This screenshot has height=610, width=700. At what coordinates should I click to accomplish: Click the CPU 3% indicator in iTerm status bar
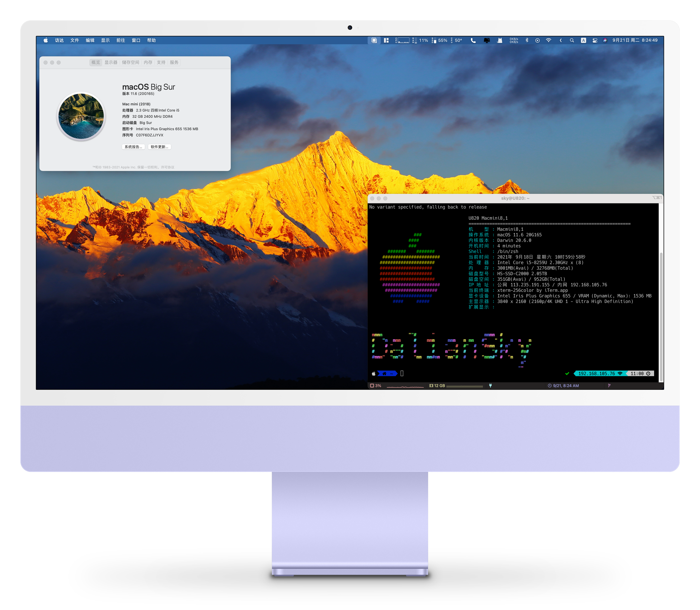(x=375, y=386)
